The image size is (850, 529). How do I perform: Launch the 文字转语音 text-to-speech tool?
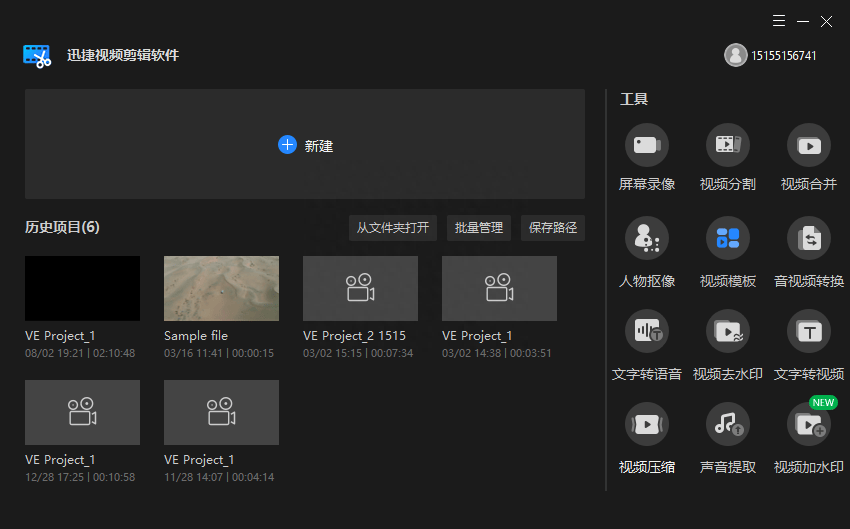coord(646,331)
